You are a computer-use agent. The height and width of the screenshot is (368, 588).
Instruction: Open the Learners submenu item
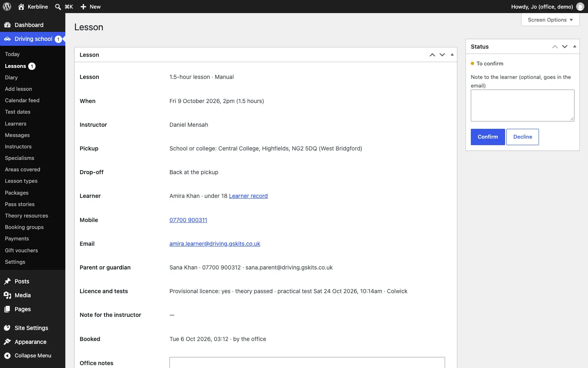coord(16,124)
